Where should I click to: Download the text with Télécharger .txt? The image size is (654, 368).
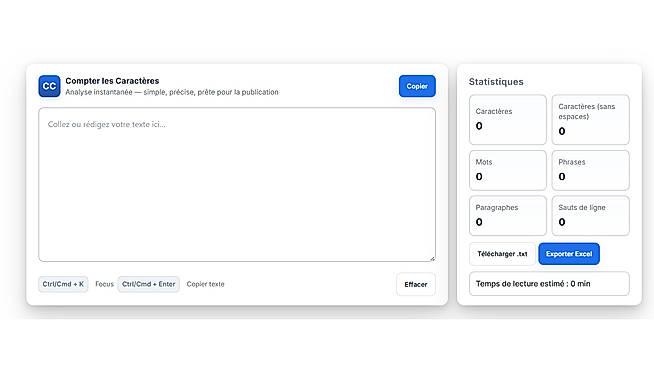[x=502, y=254]
